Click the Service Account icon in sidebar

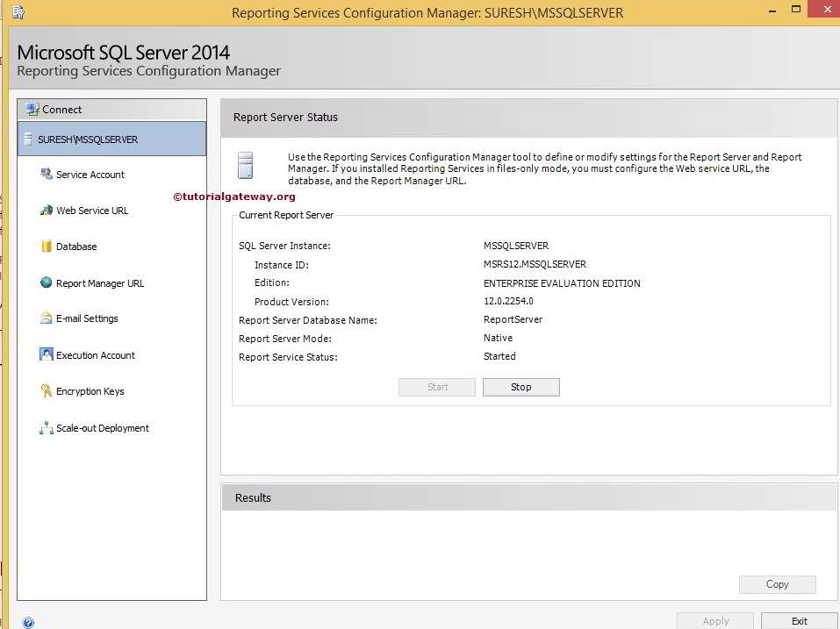tap(47, 175)
